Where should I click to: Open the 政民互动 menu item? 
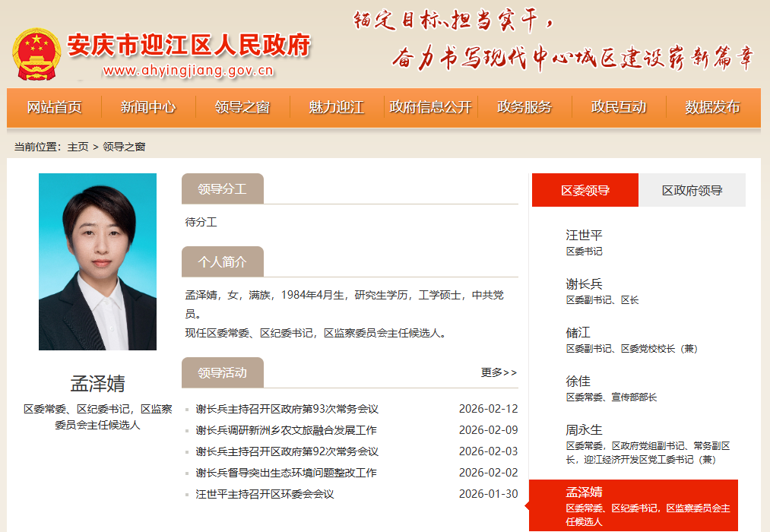point(619,107)
